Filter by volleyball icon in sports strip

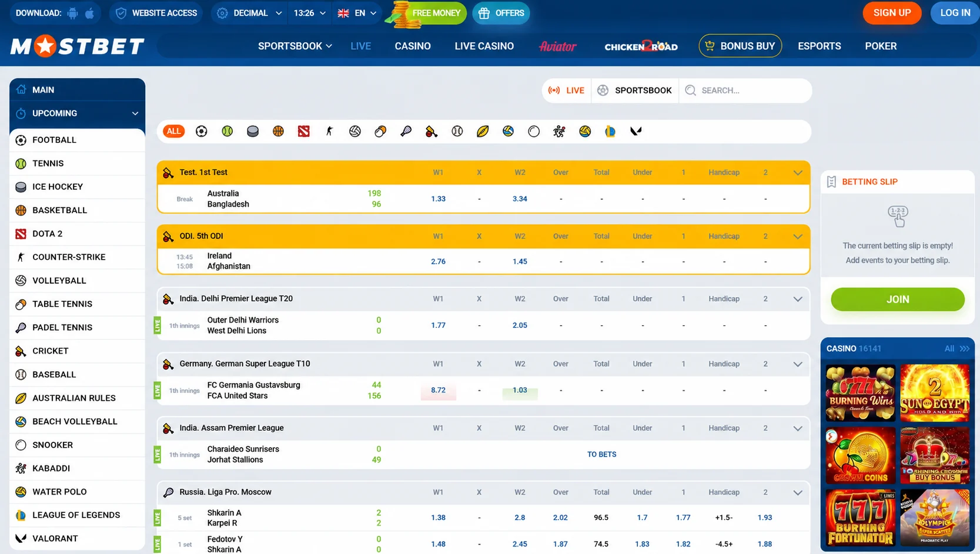point(355,132)
